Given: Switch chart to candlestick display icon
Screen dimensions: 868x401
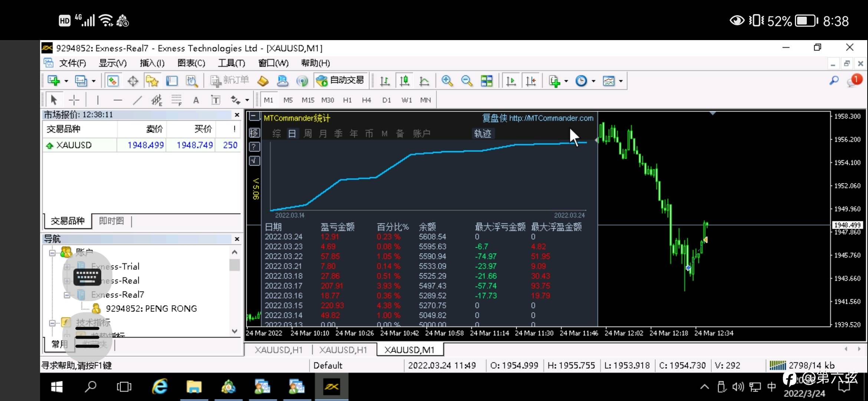Looking at the screenshot, I should pos(405,81).
